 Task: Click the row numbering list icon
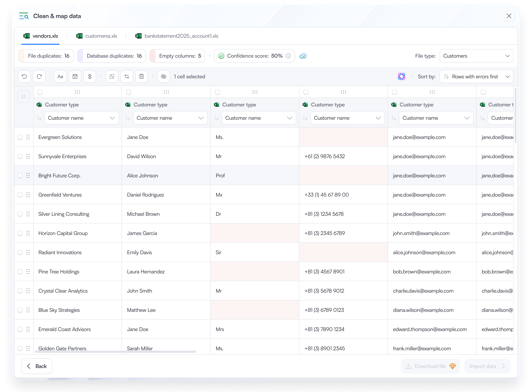pos(24,96)
